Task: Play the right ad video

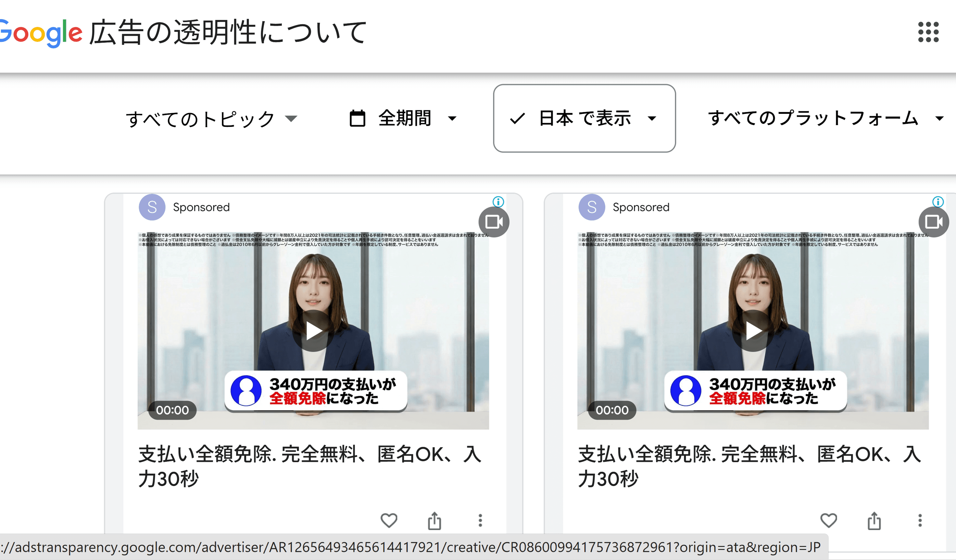Action: pos(753,331)
